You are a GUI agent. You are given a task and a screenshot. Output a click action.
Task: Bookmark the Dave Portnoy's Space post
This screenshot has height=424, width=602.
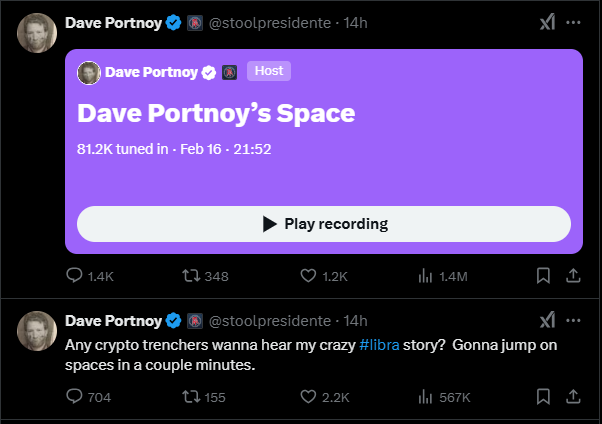543,276
